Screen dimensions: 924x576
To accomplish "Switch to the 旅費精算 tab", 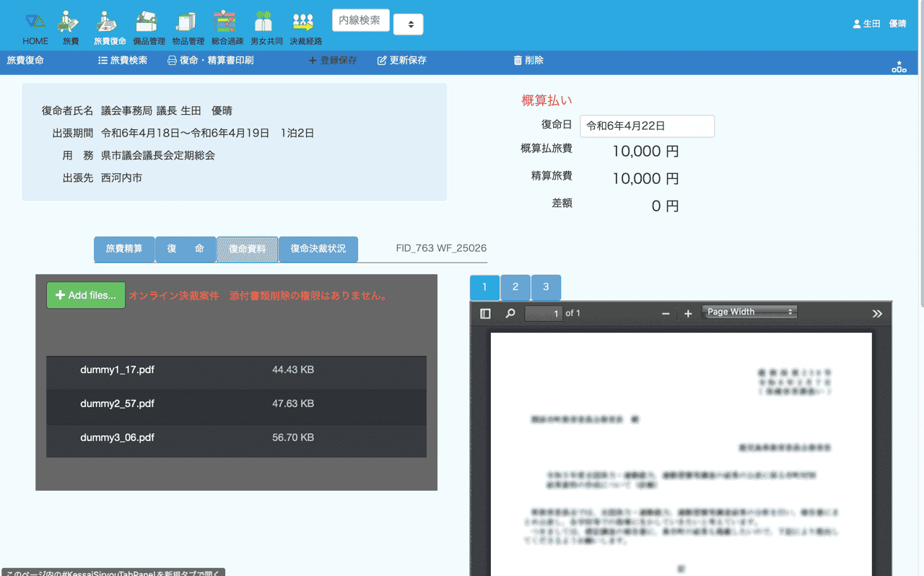I will (124, 249).
